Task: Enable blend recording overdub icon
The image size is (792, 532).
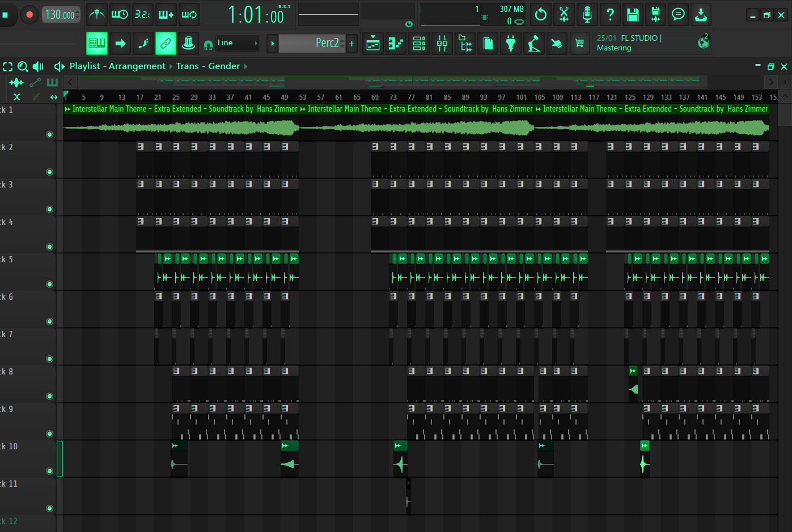Action: coord(166,15)
